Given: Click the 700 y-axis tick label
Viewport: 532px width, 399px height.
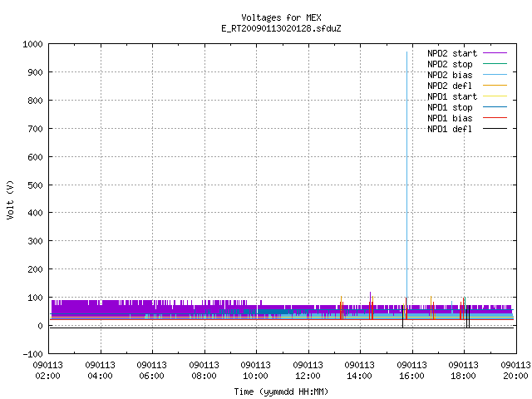Looking at the screenshot, I should click(35, 129).
